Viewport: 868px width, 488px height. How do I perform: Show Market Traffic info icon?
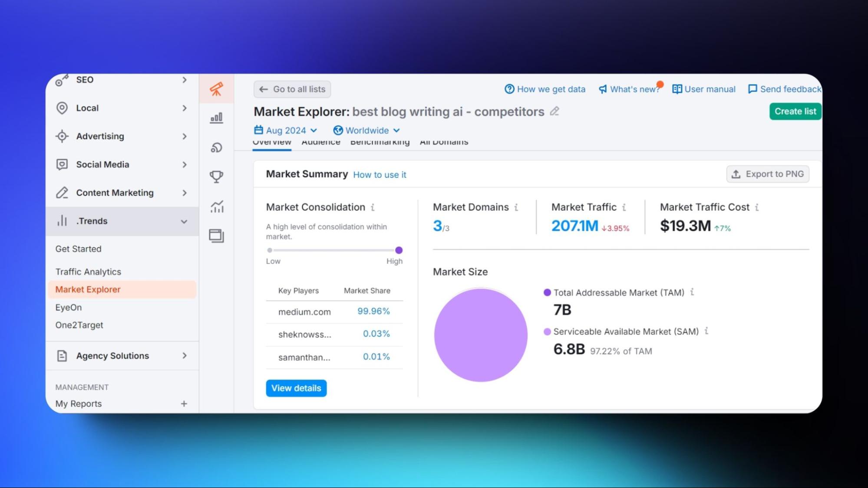[x=624, y=207]
